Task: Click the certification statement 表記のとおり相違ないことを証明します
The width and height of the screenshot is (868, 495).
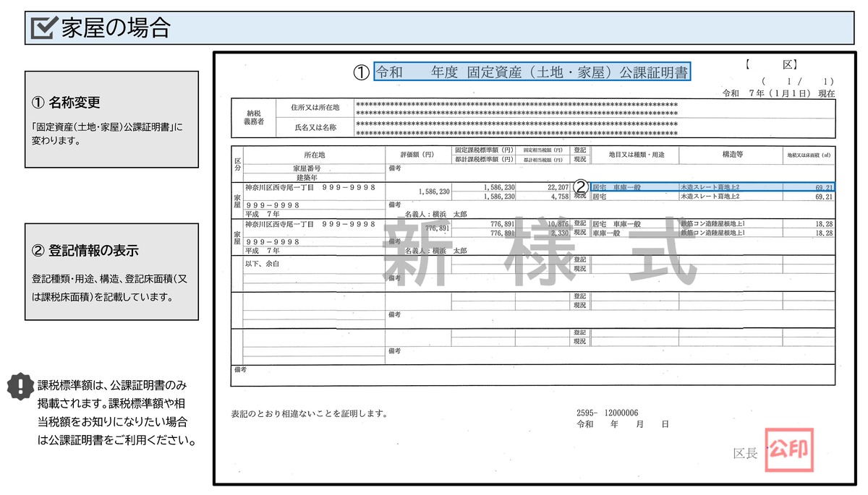Action: coord(309,411)
